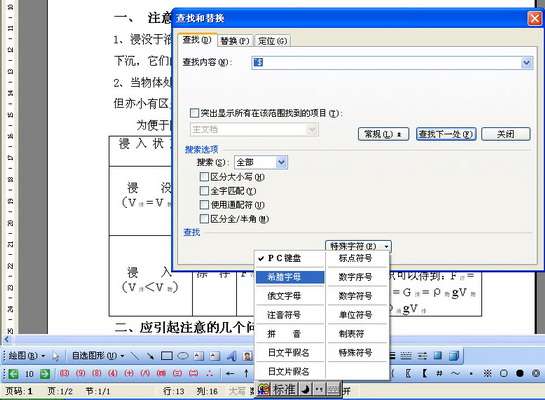Viewport: 545px width, 400px height.
Task: Click IME 标准 mode indicator
Action: point(284,390)
